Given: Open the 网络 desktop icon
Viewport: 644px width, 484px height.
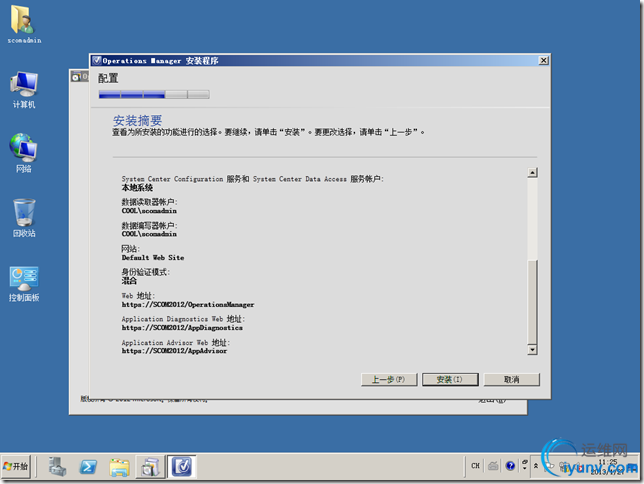Looking at the screenshot, I should coord(23,152).
